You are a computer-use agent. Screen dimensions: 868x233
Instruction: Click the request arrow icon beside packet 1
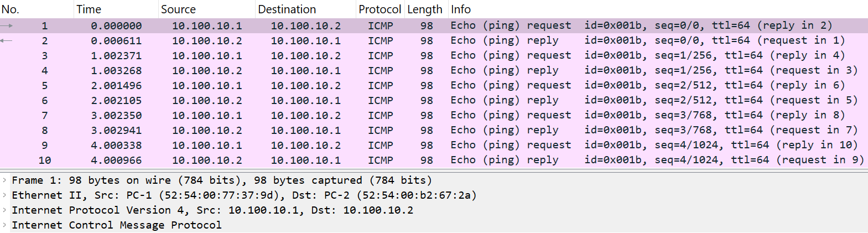coord(7,25)
